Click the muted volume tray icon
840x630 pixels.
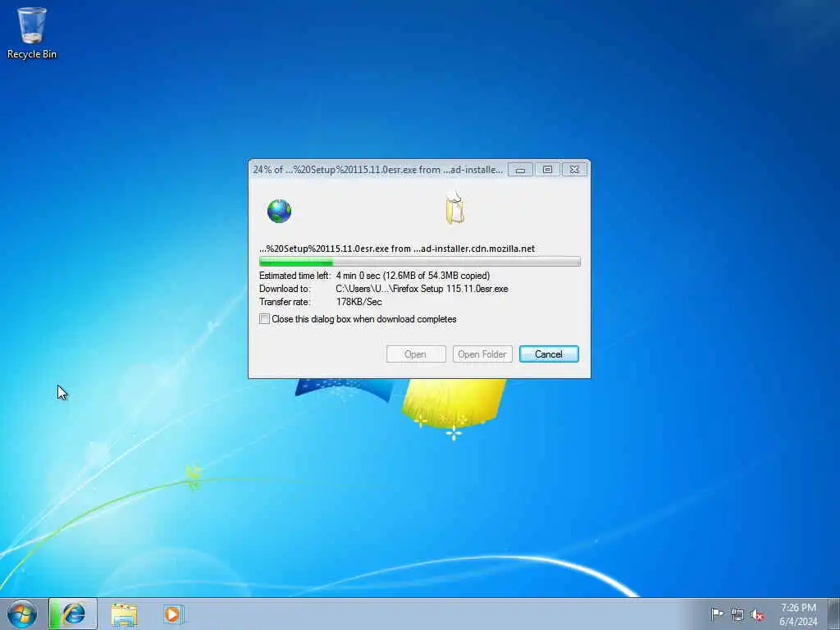pos(757,614)
